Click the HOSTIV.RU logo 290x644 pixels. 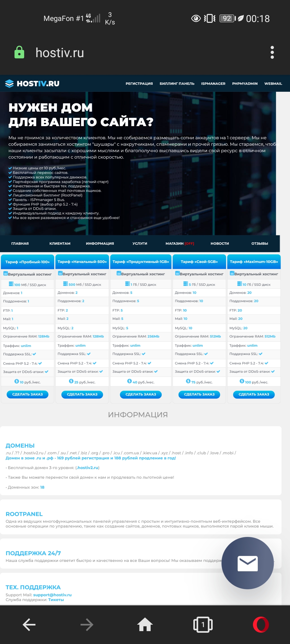click(32, 83)
